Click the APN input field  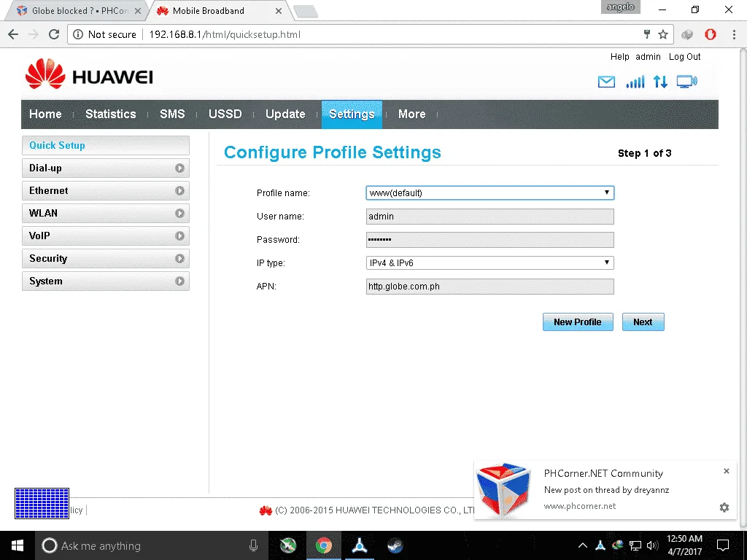click(x=489, y=286)
